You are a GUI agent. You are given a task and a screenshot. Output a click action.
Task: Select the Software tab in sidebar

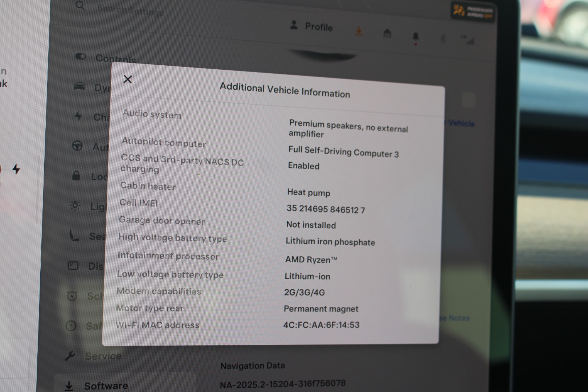click(106, 385)
